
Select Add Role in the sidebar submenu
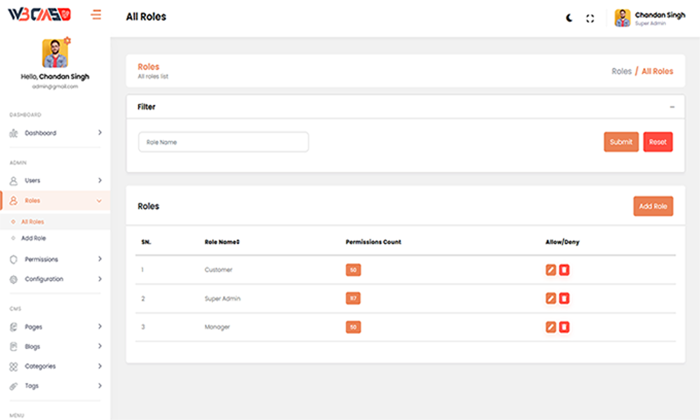click(x=34, y=238)
